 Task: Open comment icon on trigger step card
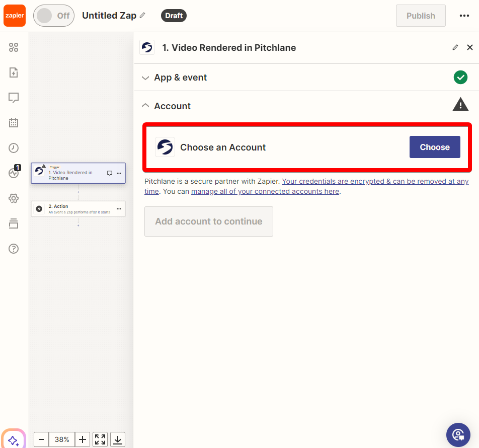[110, 173]
